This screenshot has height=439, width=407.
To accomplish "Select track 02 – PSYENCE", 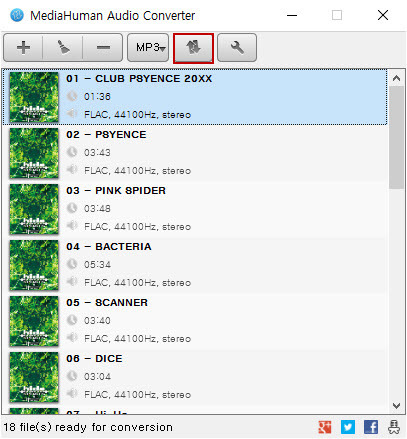I will point(195,153).
